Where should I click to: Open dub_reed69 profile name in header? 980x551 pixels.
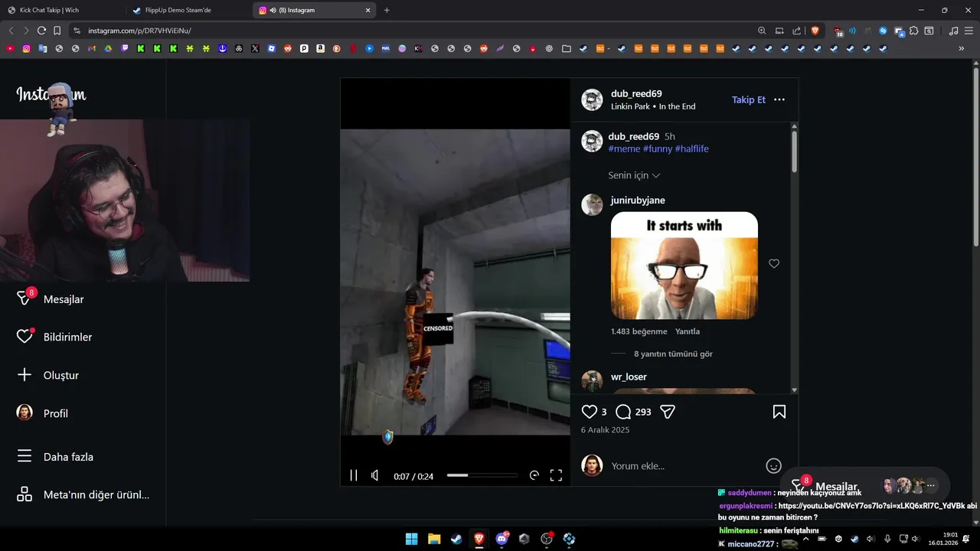636,93
